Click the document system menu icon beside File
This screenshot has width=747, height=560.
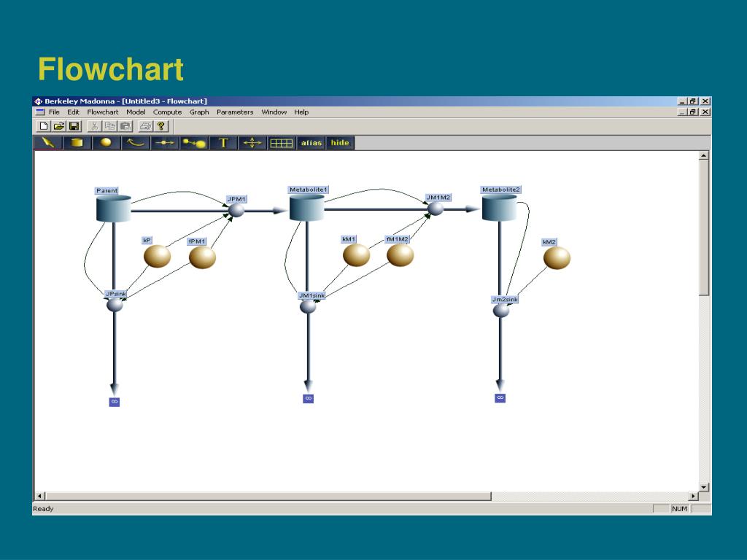[x=40, y=112]
